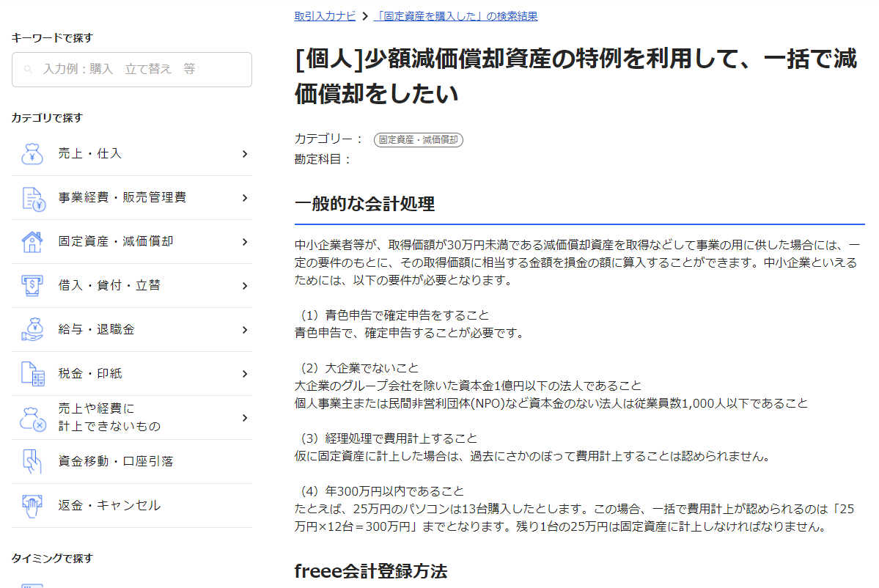Go back to 「固定資産を購入した」の検索結果 link
The height and width of the screenshot is (588, 879).
pyautogui.click(x=456, y=15)
